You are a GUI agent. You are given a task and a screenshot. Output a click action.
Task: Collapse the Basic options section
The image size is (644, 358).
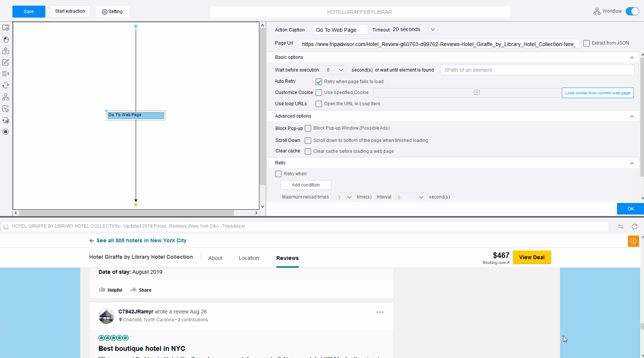(632, 58)
